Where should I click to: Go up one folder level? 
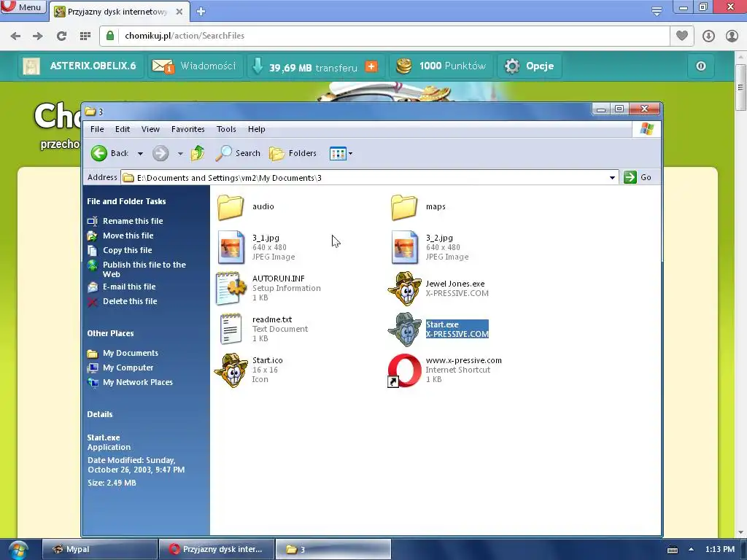[x=197, y=153]
